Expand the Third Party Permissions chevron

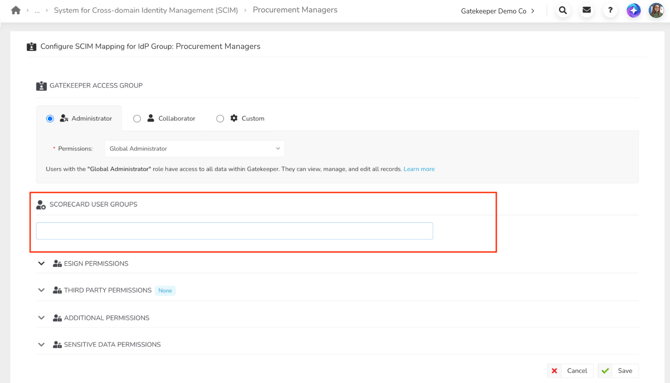pyautogui.click(x=41, y=290)
